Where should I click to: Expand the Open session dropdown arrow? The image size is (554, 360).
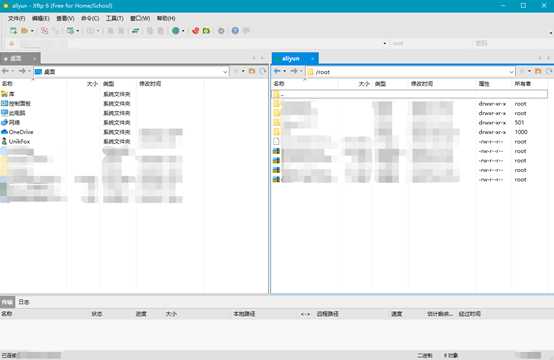pos(32,31)
